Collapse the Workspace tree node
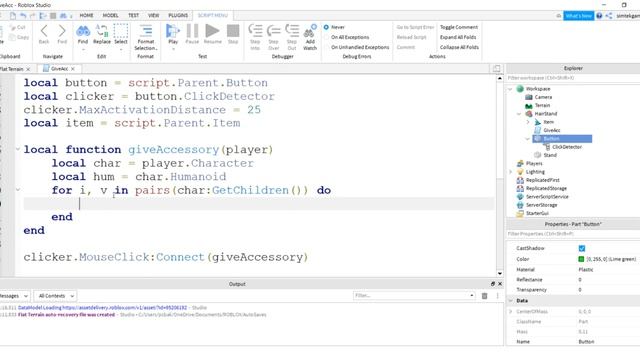This screenshot has height=360, width=640. (x=510, y=89)
